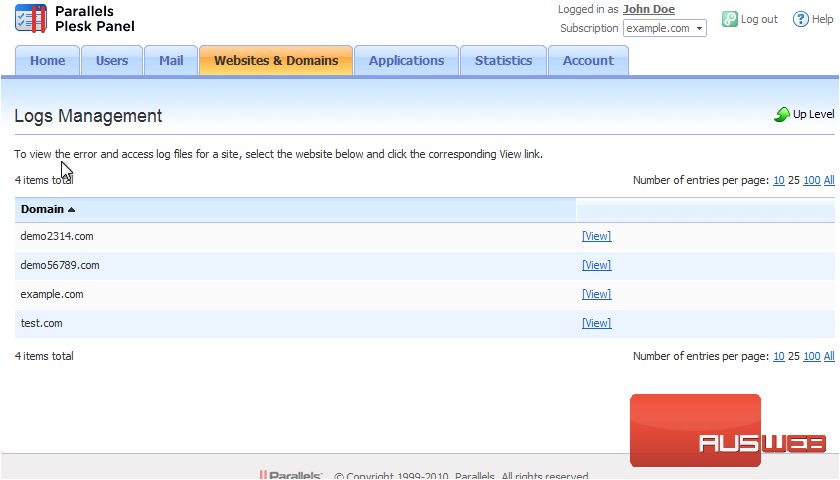Screen dimensions: 840x480
Task: Set top entries per page to 100
Action: 811,181
